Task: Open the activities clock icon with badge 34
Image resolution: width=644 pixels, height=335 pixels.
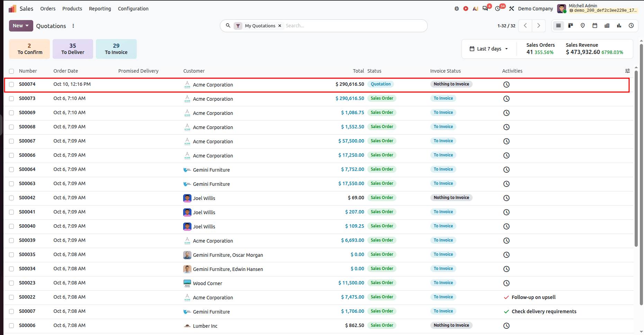Action: point(498,9)
